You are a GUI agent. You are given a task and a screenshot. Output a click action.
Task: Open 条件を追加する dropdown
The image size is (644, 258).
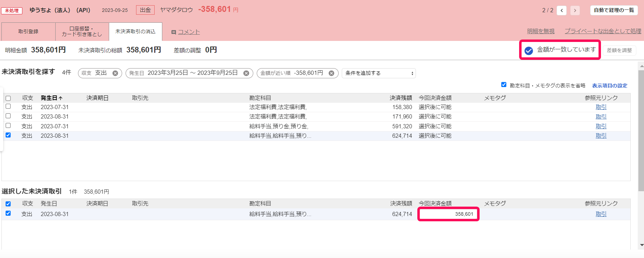[379, 73]
